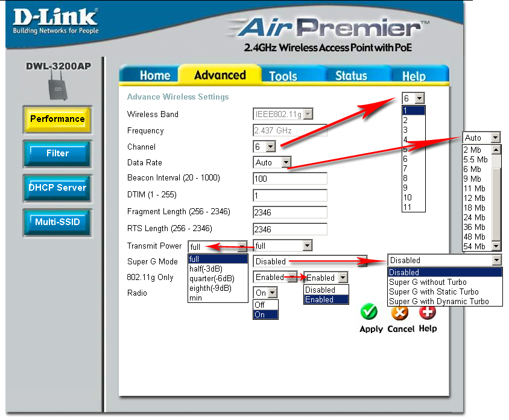Select min transmit power option
Screen dimensions: 509x420
coord(218,297)
